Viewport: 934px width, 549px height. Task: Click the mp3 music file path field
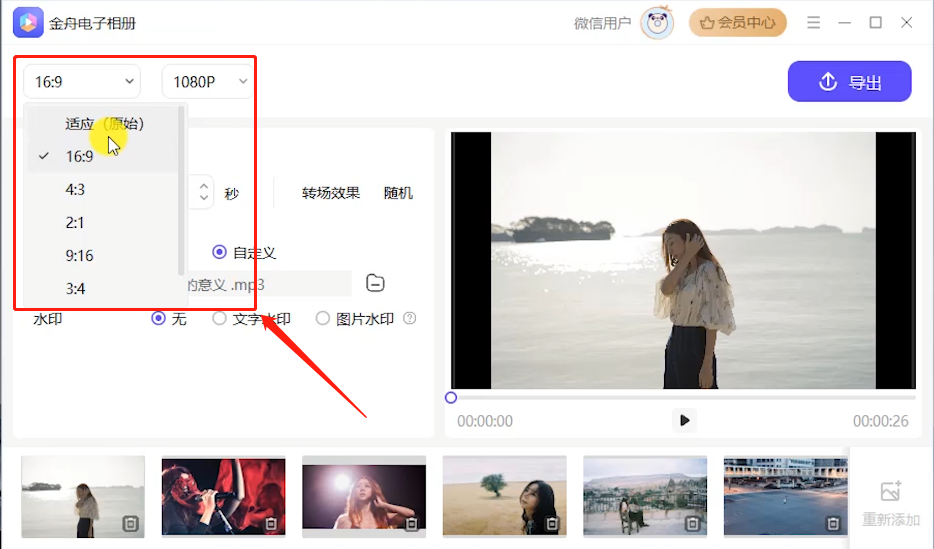point(268,284)
